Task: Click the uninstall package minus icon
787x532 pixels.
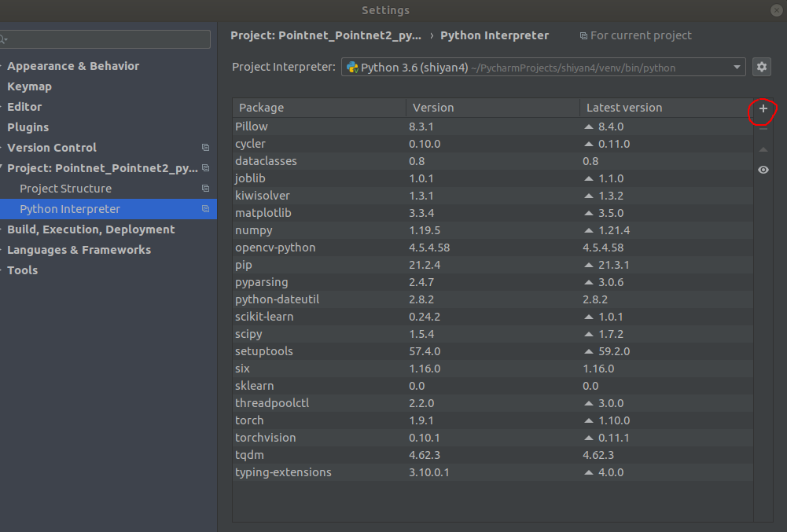Action: pos(763,129)
